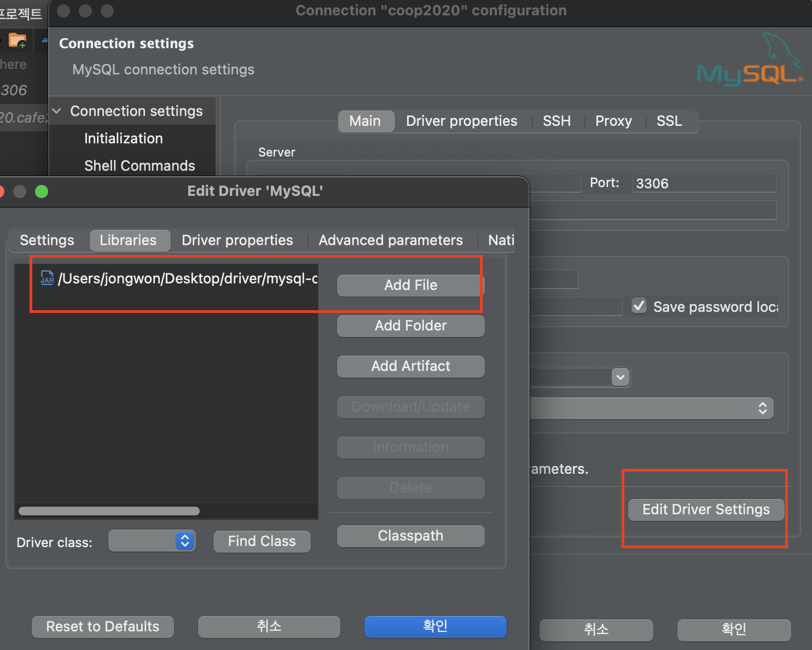Click the Add Folder button
Screen dimensions: 812x650
coord(411,326)
